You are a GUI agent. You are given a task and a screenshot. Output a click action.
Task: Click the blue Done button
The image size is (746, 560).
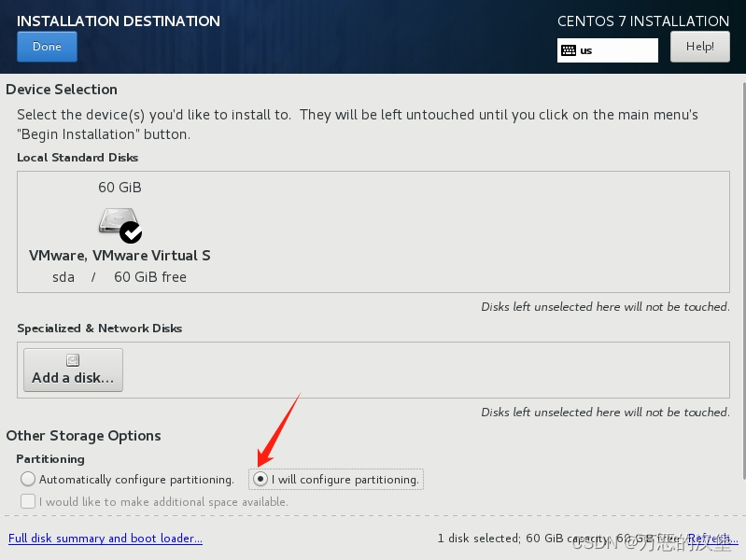coord(47,47)
